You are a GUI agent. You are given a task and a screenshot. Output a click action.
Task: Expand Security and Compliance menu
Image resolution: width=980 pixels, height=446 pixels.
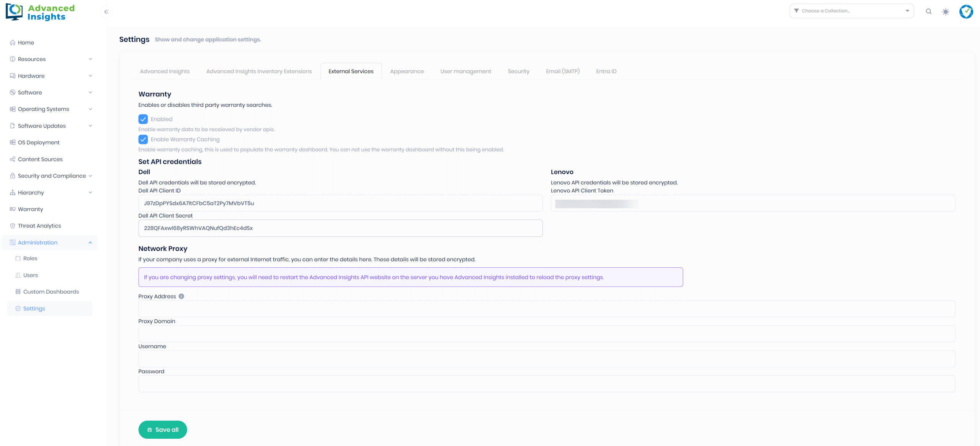(x=90, y=176)
